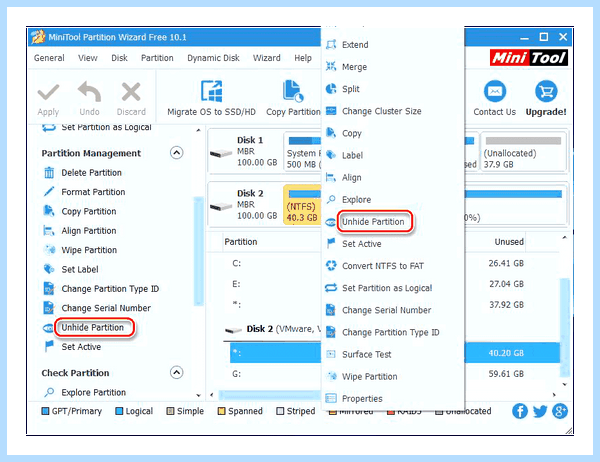Click Disk 1 drive icon in disk map
The width and height of the screenshot is (600, 462).
[x=221, y=153]
